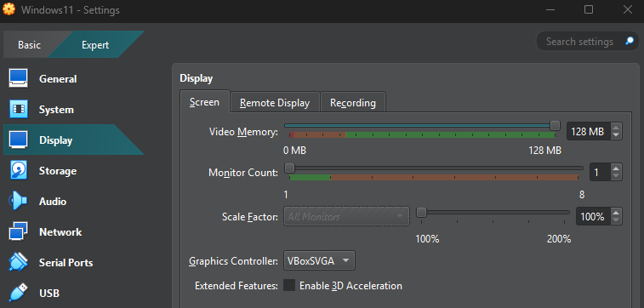Viewport: 644px width, 308px height.
Task: Click the USB plug icon in sidebar
Action: (x=19, y=293)
